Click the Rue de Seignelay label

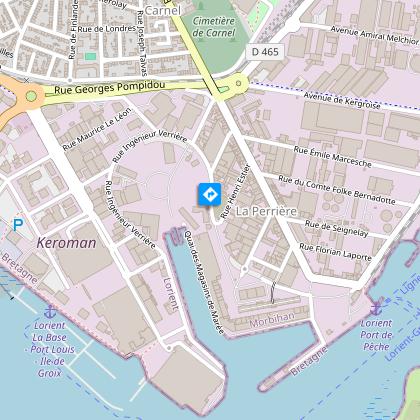click(336, 228)
